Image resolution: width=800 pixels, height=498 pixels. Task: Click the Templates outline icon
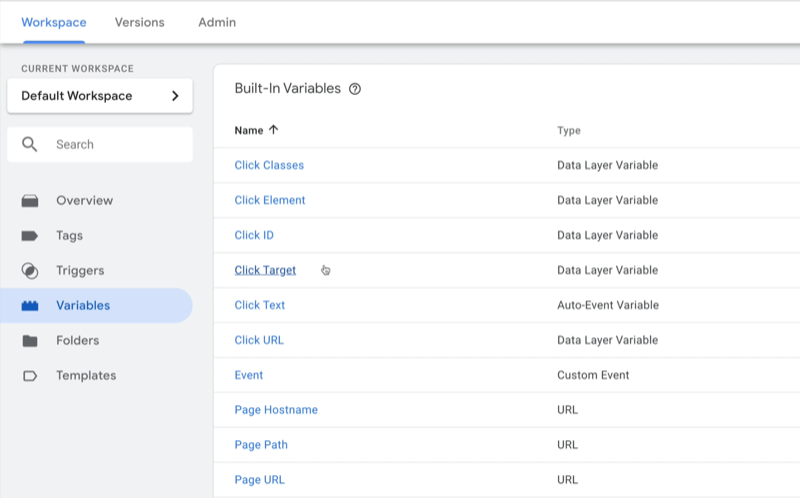click(x=30, y=376)
